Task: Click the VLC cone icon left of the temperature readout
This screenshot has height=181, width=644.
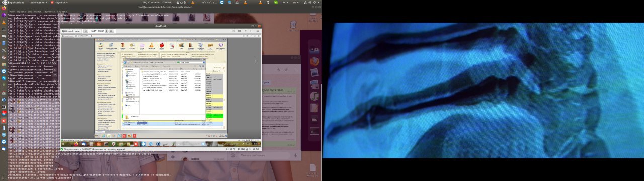Action: [193, 2]
